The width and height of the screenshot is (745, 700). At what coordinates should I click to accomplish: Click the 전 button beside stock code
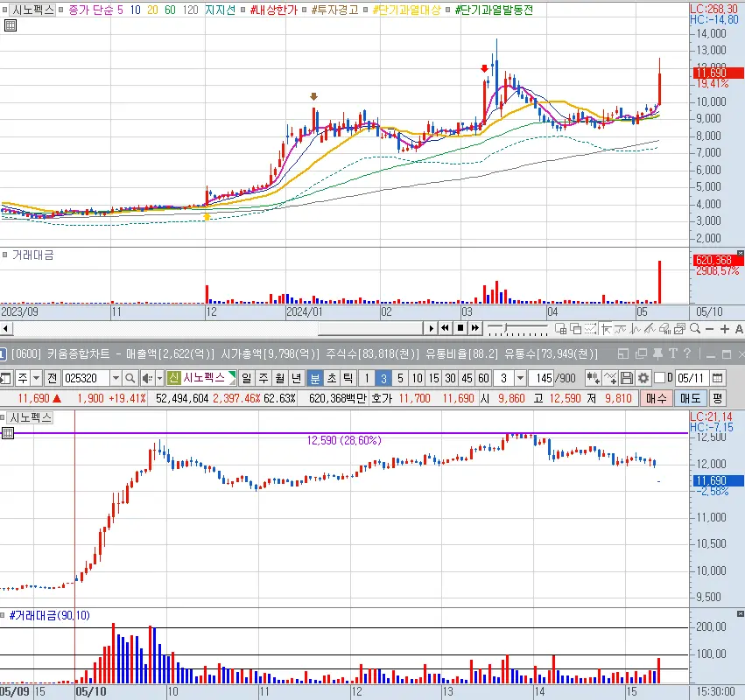coord(52,379)
